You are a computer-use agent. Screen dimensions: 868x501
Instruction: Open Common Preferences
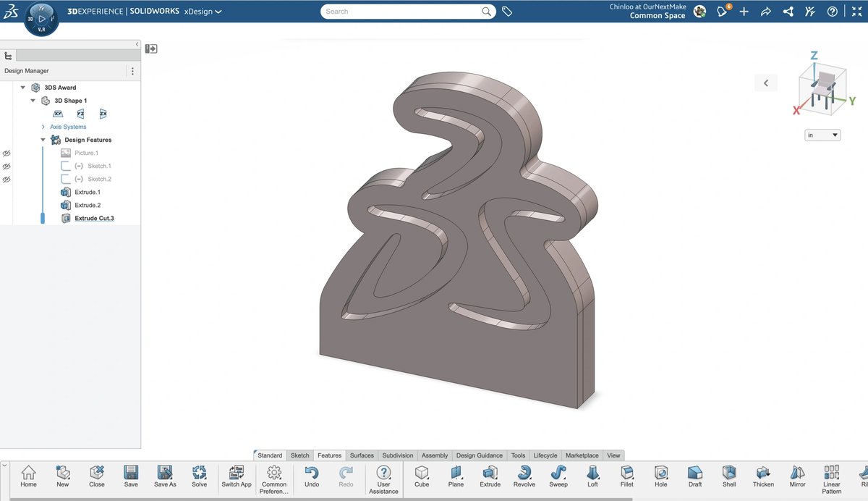tap(274, 479)
